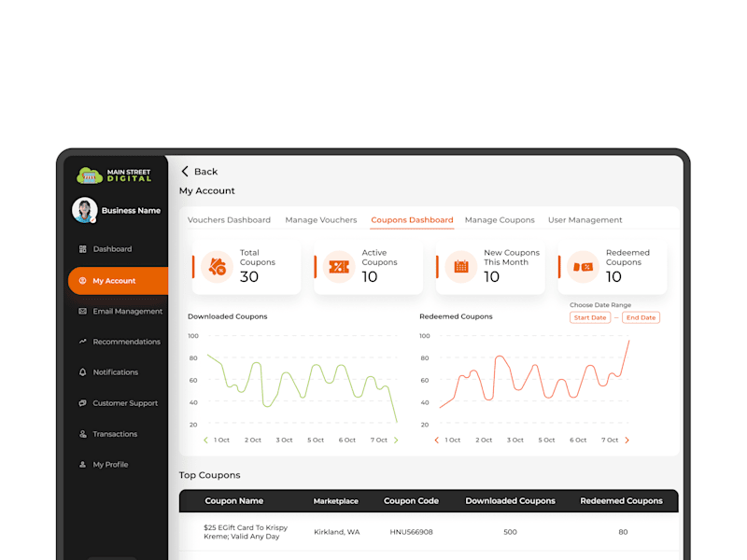Click the Coupon Name column header

pyautogui.click(x=234, y=501)
